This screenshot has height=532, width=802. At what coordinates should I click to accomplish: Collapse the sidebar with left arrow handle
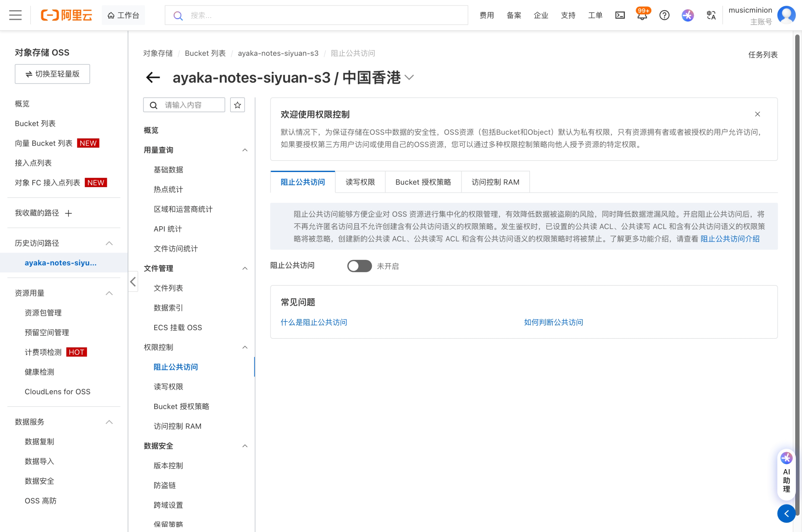[x=133, y=282]
